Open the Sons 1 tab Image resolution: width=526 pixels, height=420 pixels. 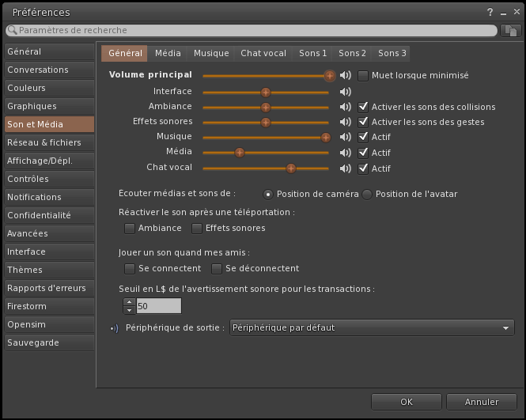click(x=312, y=53)
